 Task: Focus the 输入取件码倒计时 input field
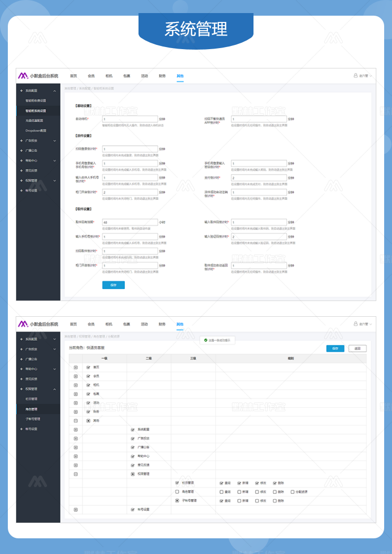(259, 222)
